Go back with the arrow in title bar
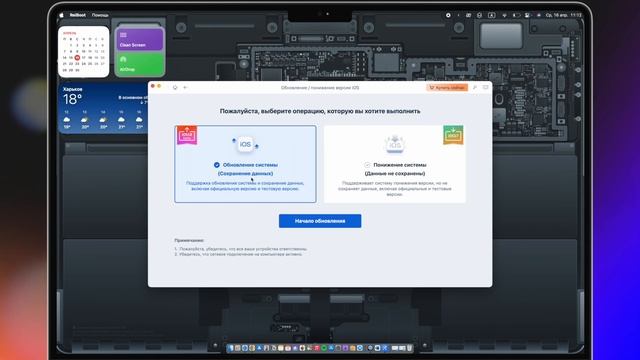 point(185,88)
